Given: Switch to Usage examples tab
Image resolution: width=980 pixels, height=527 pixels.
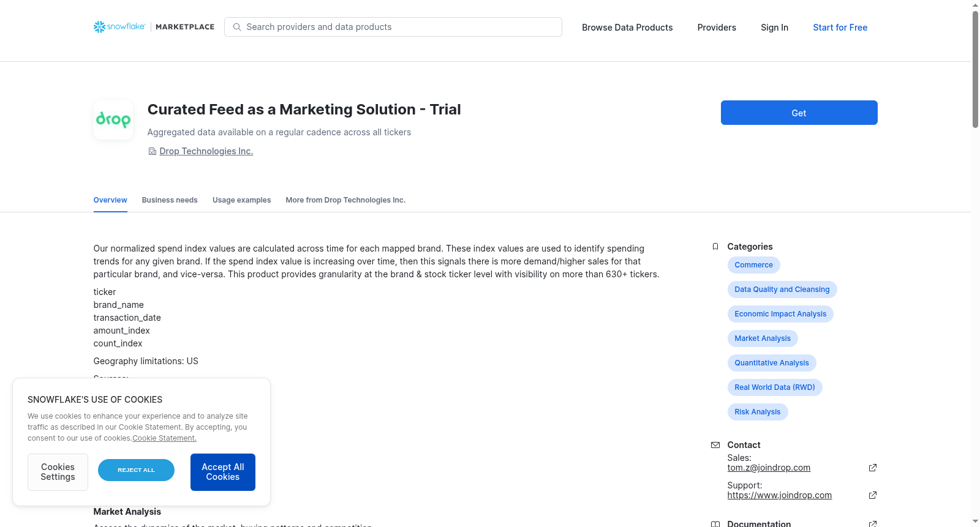Looking at the screenshot, I should coord(241,200).
